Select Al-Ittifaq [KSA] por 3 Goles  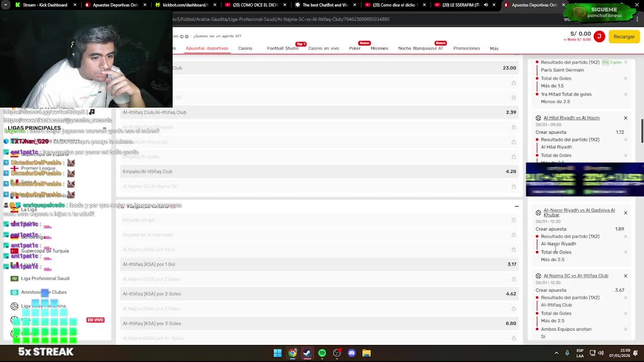tap(319, 323)
